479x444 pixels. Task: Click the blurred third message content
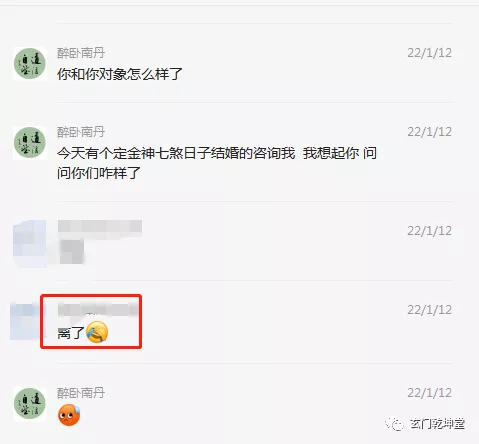71,251
